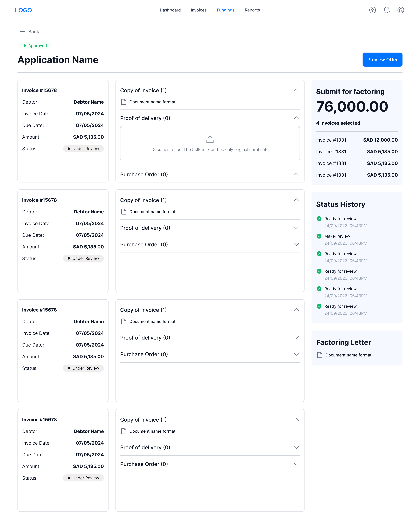Click the document icon in the last Copy of Invoice

point(124,431)
